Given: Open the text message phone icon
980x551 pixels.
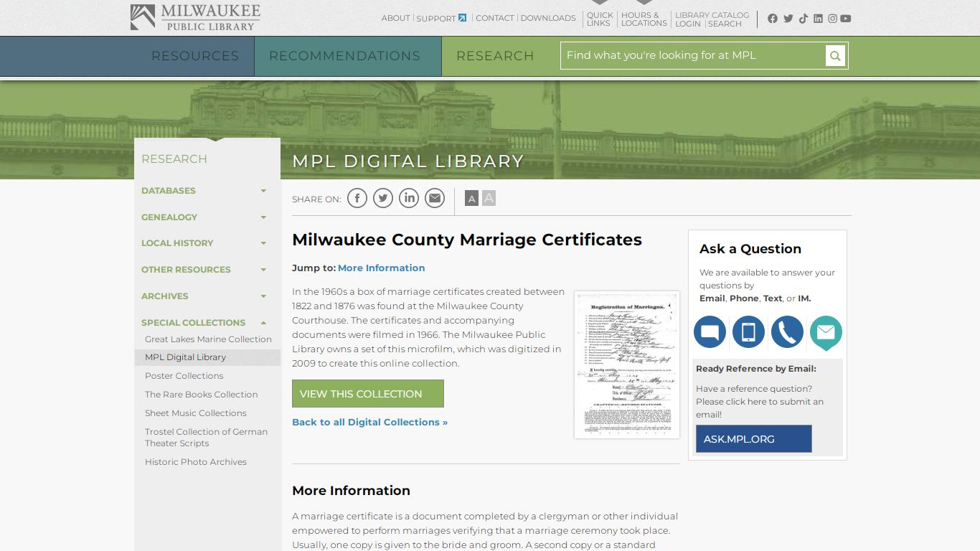Looking at the screenshot, I should (748, 332).
